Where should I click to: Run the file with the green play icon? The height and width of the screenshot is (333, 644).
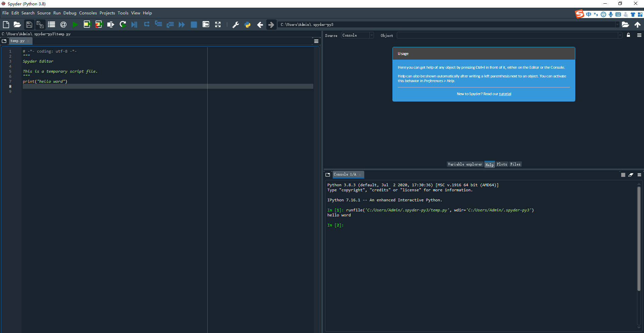tap(75, 24)
